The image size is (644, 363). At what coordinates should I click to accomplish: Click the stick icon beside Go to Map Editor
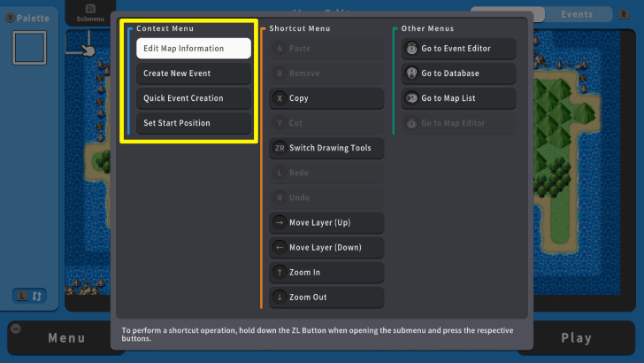[411, 123]
